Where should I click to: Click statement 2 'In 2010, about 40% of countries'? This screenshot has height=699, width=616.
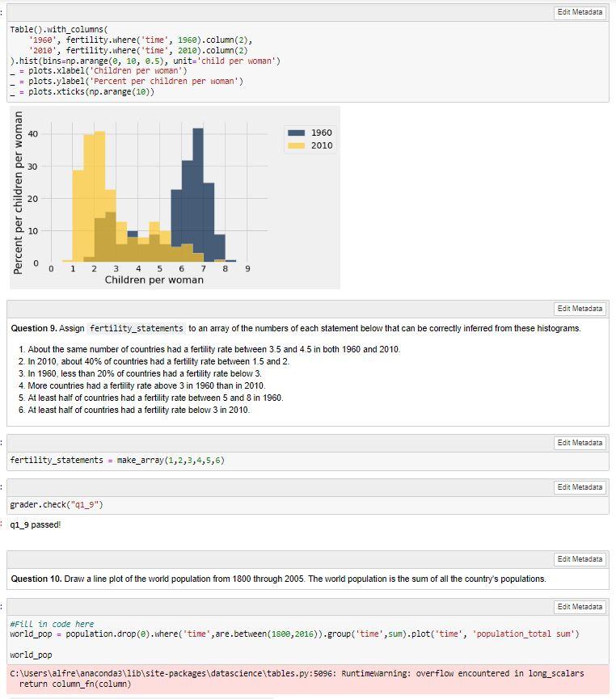pyautogui.click(x=158, y=361)
